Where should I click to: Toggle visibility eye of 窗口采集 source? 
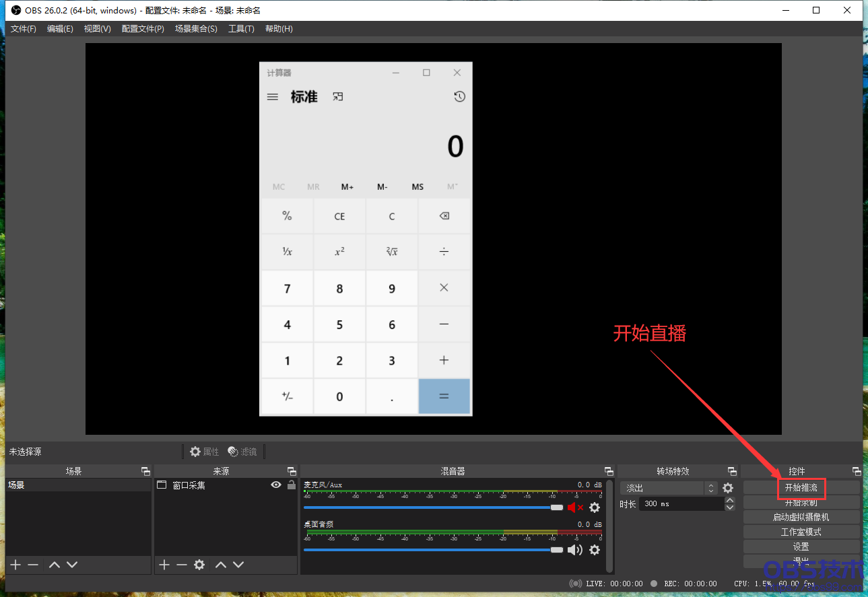click(x=276, y=485)
